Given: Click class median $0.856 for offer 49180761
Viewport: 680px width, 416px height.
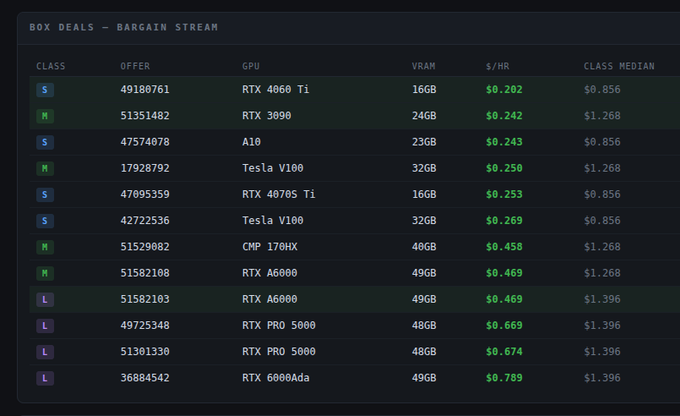Looking at the screenshot, I should click(x=602, y=89).
